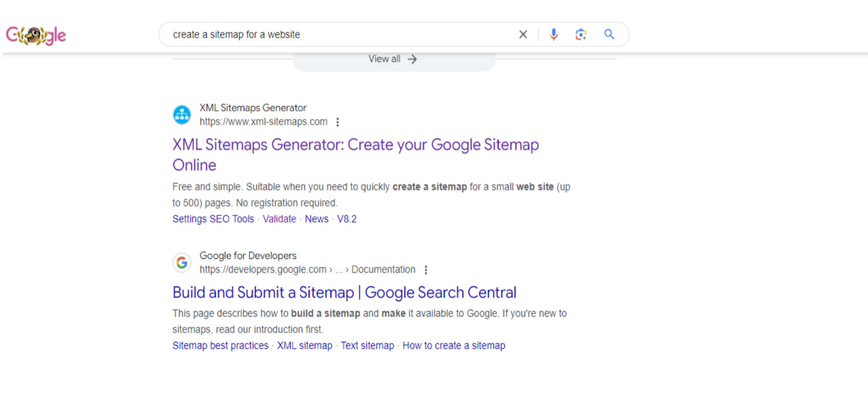Open the Validate sitelink
The image size is (868, 409).
click(x=279, y=219)
